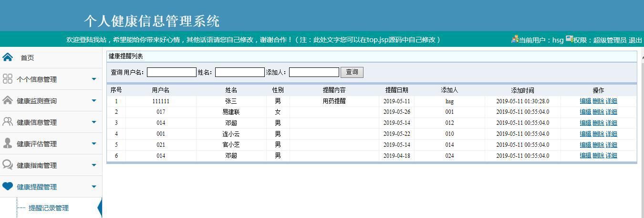The height and width of the screenshot is (218, 644).
Task: View 连小云 record details via 详细
Action: click(x=611, y=134)
